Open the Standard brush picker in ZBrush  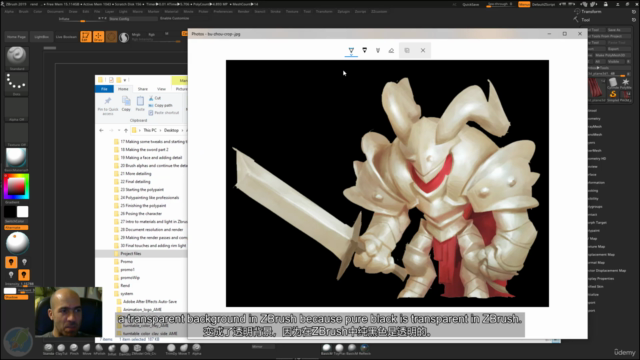16,58
